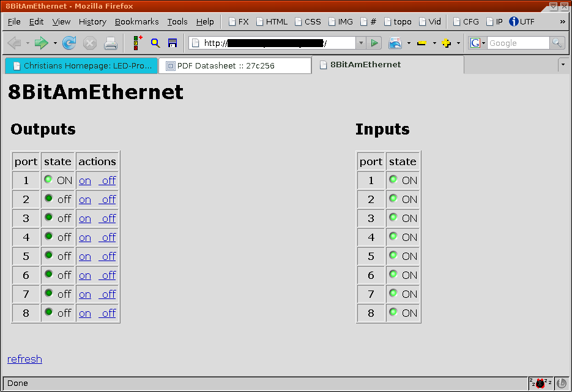
Task: Switch to PDF Datasheet 27c256 tab
Action: coord(235,65)
